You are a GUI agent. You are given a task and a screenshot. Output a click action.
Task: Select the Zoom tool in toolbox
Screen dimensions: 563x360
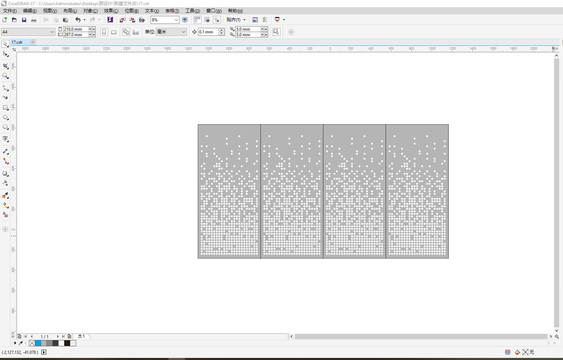pos(5,76)
